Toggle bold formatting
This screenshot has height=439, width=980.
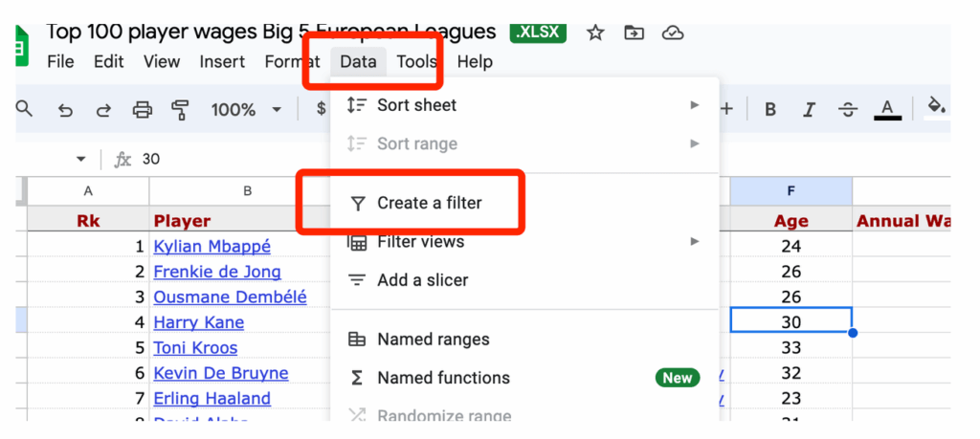[770, 110]
